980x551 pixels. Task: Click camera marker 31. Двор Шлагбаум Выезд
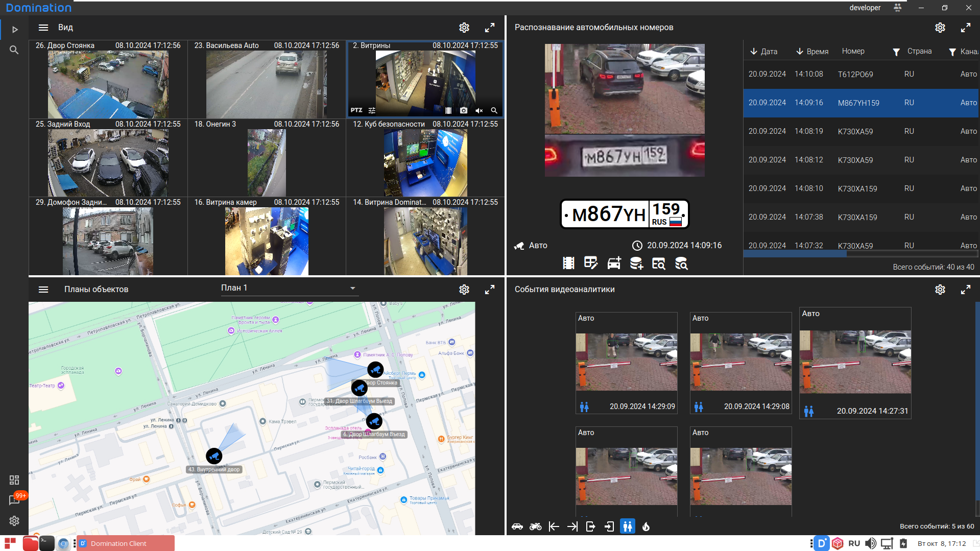point(360,388)
